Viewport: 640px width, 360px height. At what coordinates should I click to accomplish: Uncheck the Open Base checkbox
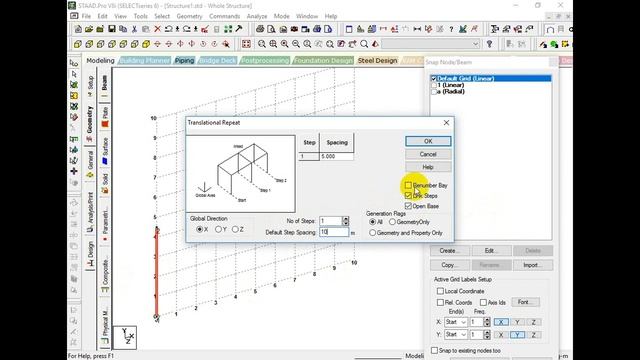(408, 206)
